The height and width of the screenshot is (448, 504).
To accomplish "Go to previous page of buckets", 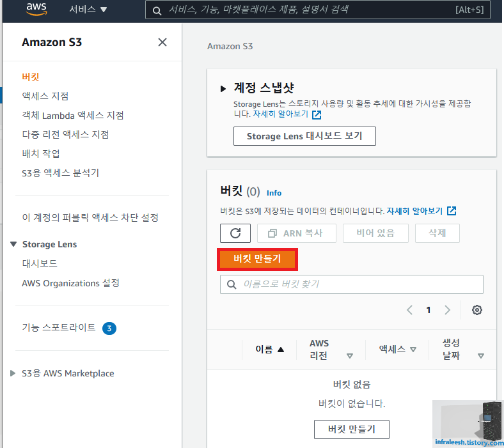I will click(x=409, y=310).
